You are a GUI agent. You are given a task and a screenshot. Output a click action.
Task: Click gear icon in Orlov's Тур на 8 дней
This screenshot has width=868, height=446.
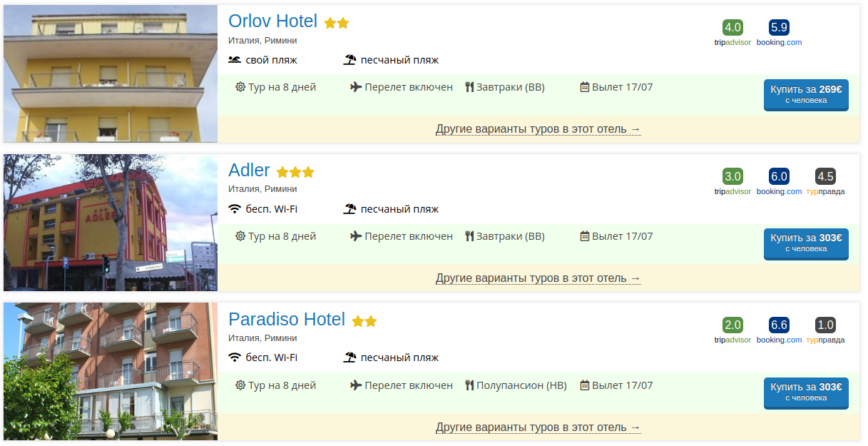(x=240, y=87)
